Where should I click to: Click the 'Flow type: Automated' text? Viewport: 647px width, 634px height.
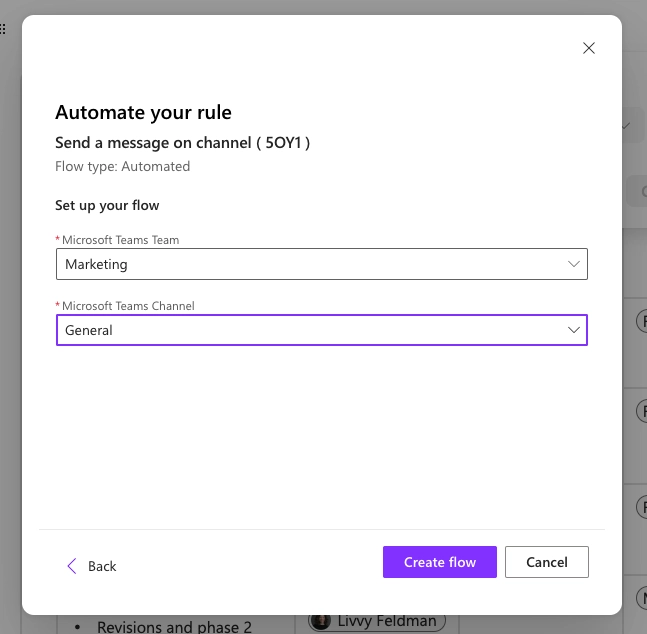123,166
